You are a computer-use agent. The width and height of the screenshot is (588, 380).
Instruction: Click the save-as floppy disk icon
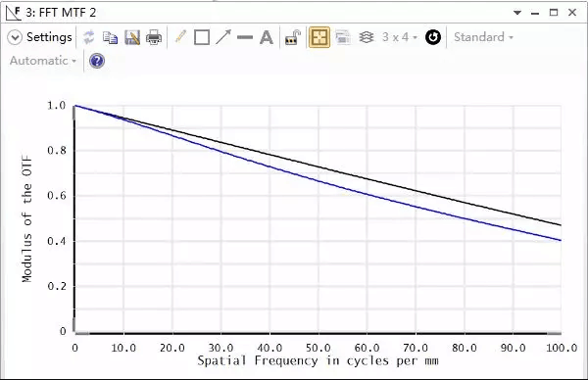(x=132, y=37)
